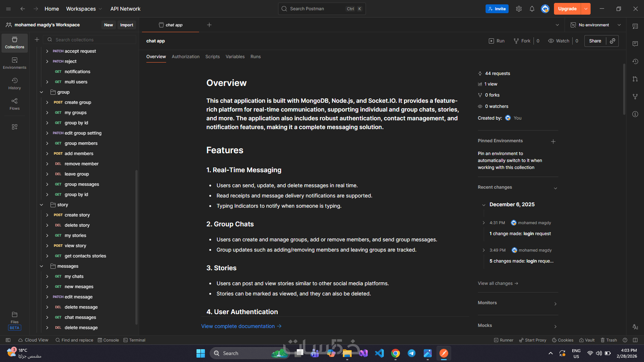
Task: Focus the Search collections field
Action: click(x=90, y=39)
